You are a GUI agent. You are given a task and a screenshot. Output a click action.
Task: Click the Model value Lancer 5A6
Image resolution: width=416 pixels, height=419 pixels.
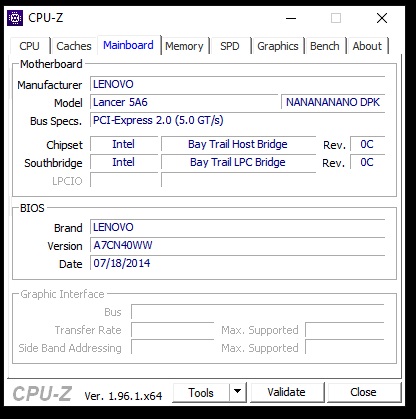click(184, 102)
